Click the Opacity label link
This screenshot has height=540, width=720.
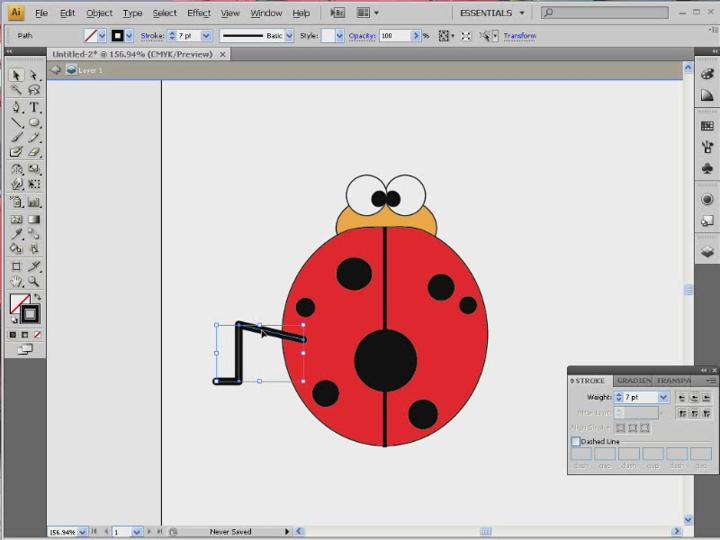point(362,35)
